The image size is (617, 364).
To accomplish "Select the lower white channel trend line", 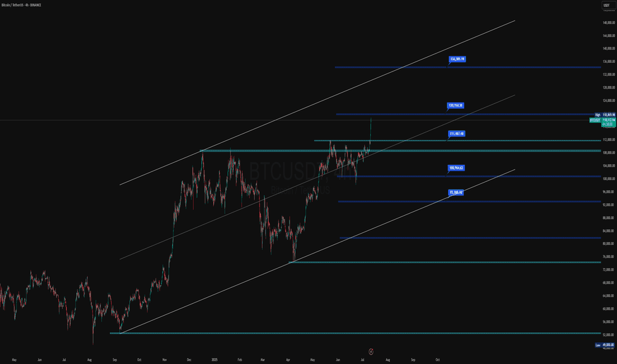I will pyautogui.click(x=317, y=251).
